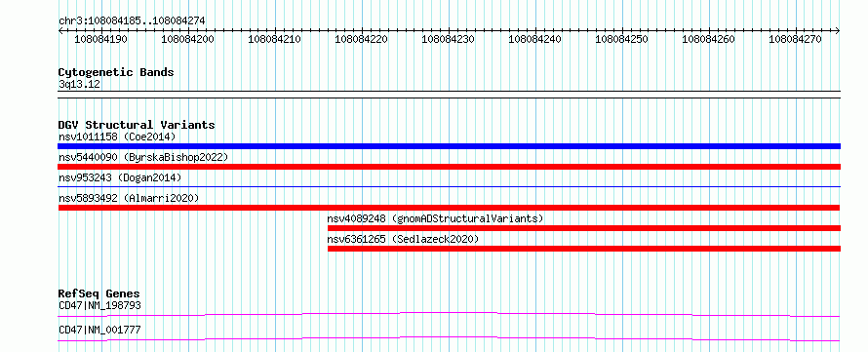This screenshot has height=352, width=868.
Task: Select ruler position 108084250
Action: click(621, 39)
